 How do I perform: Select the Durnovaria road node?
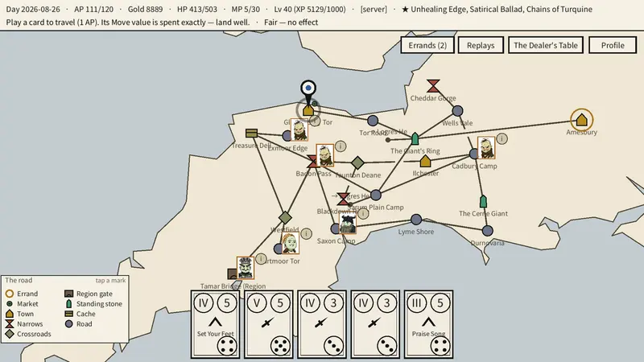pyautogui.click(x=487, y=231)
